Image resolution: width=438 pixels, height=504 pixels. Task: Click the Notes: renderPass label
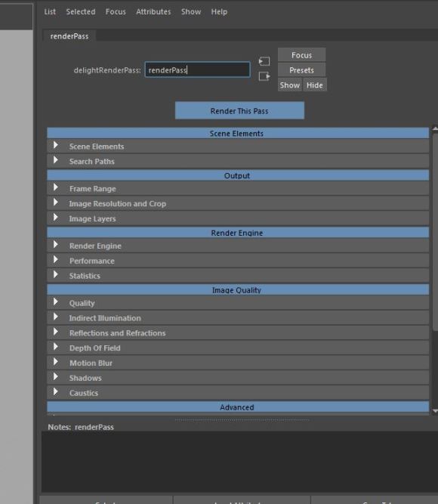coord(81,427)
